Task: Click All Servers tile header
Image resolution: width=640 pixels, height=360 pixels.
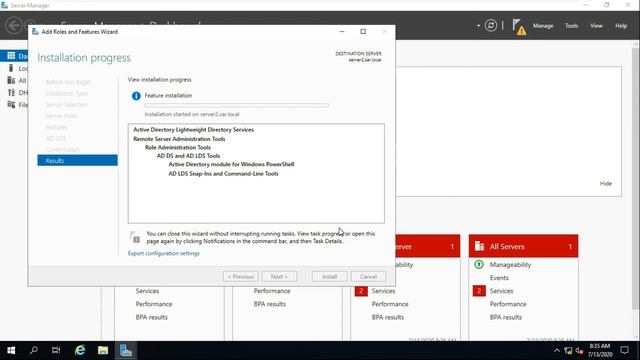Action: click(x=523, y=246)
